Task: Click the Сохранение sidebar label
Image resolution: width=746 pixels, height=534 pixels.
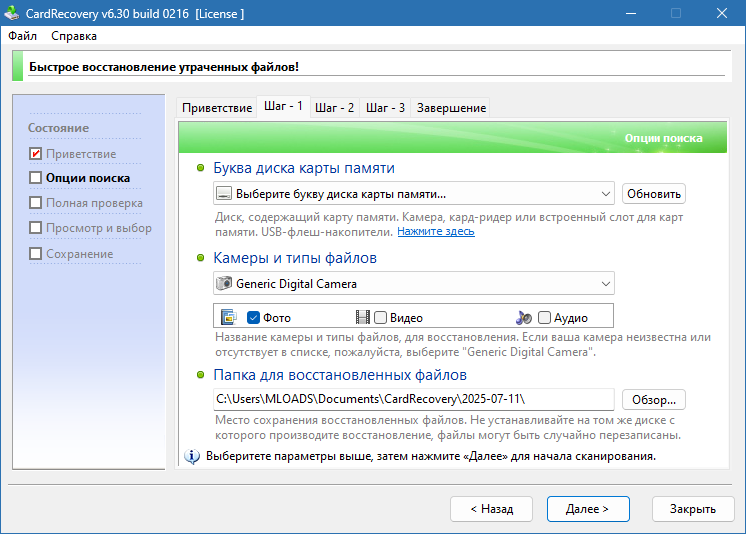Action: click(x=79, y=254)
